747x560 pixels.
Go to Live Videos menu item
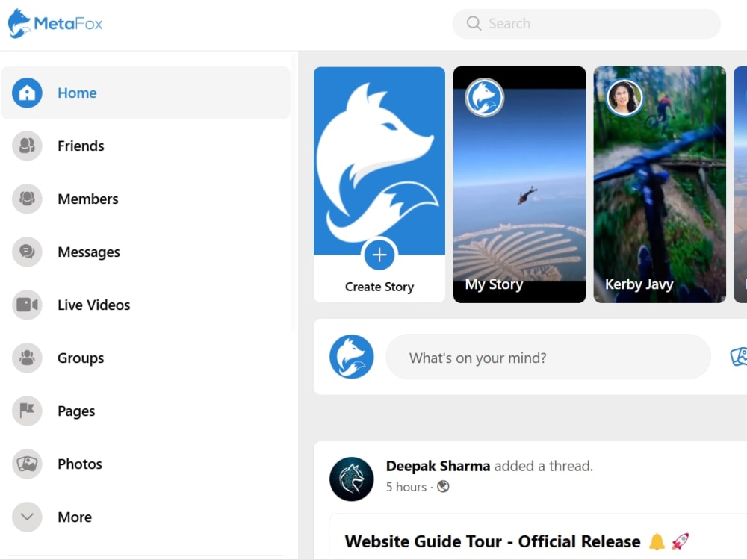(94, 305)
